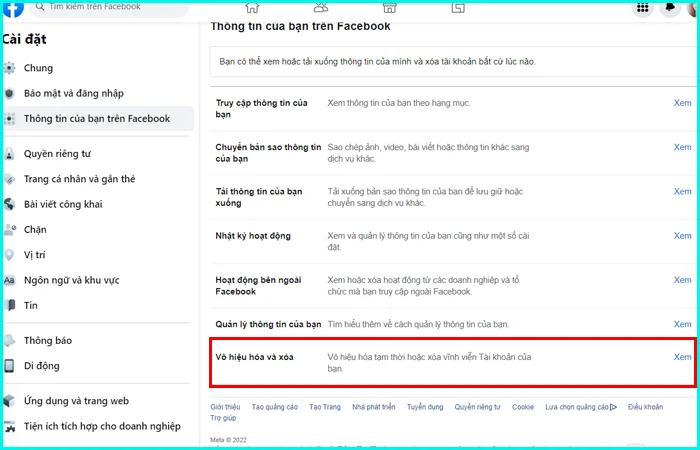Viewport: 700px width, 450px height.
Task: Click the globe icon beside Bài viết công khai
Action: [9, 204]
